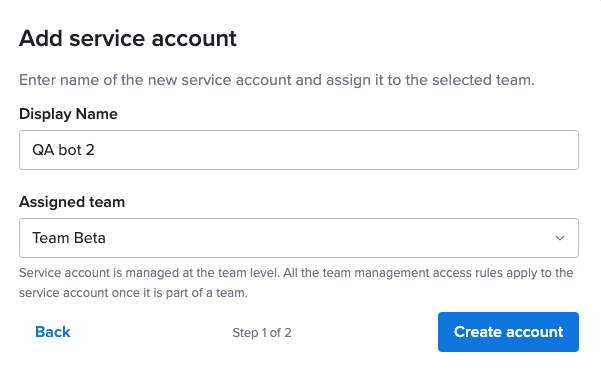Image resolution: width=601 pixels, height=371 pixels.
Task: Click the 'Step 1 of 2' indicator
Action: (262, 333)
